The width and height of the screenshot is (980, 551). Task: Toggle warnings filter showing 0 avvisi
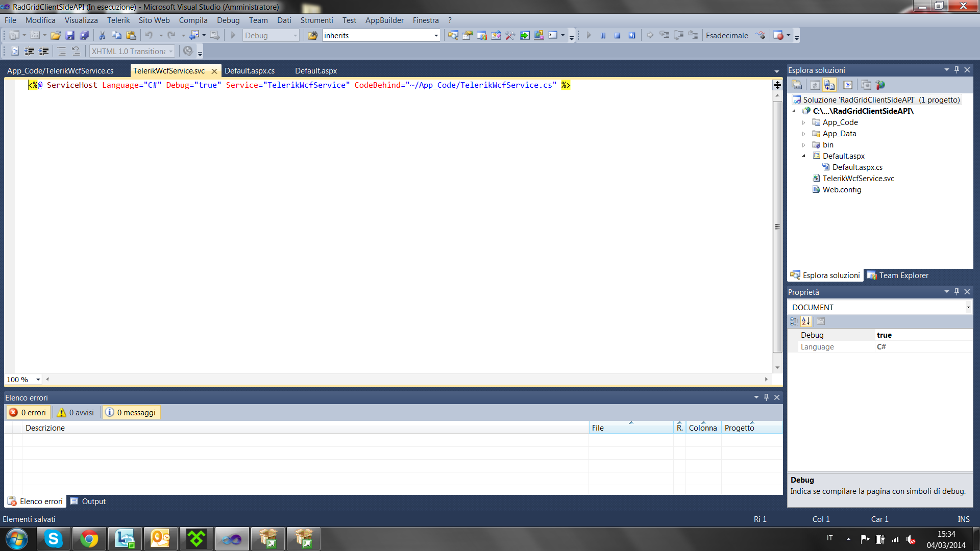[x=76, y=412]
